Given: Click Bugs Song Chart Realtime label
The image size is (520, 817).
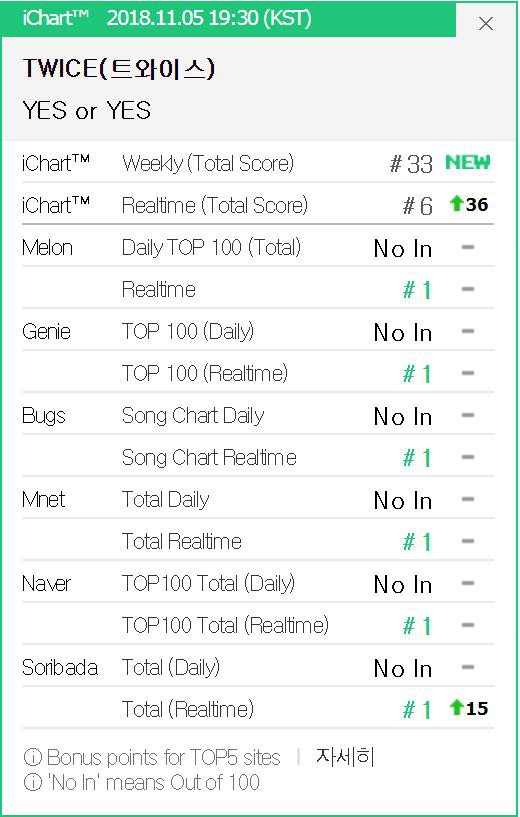Looking at the screenshot, I should 209,457.
